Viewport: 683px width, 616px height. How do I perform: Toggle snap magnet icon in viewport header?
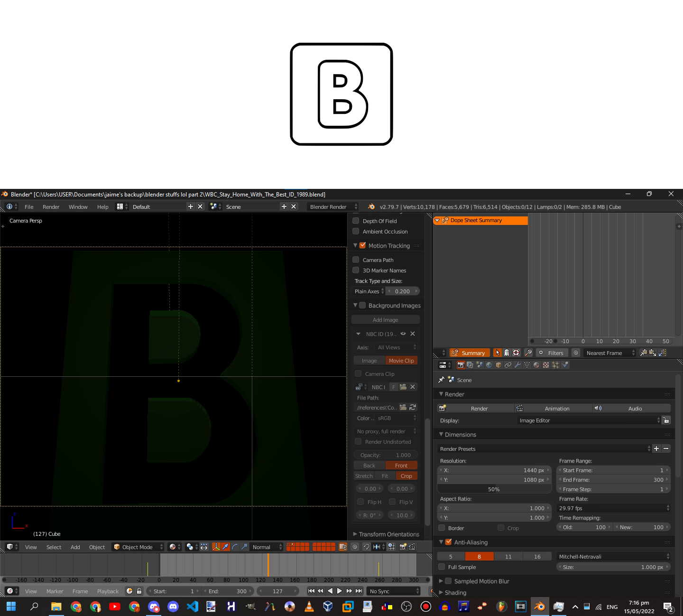(x=366, y=547)
